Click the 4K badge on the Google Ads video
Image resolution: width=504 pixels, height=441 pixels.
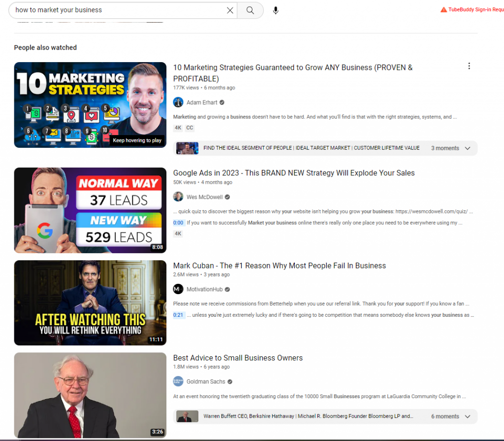tap(178, 233)
